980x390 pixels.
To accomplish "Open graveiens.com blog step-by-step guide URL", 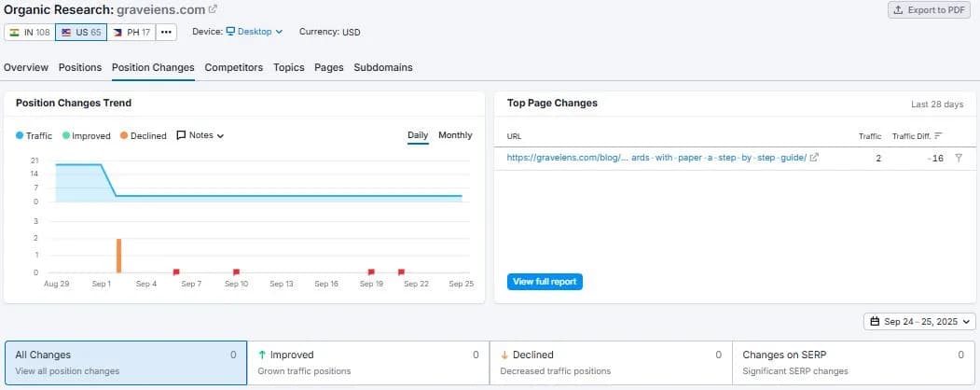I will pos(656,158).
